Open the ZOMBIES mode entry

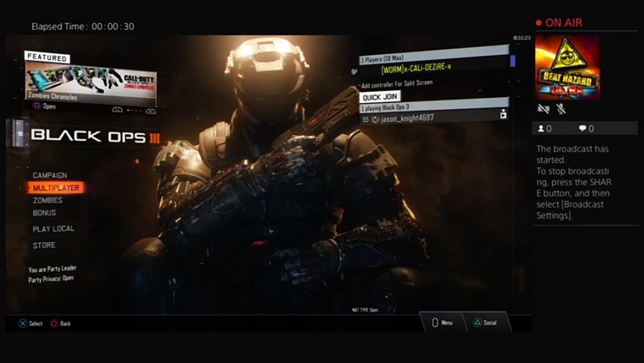48,200
